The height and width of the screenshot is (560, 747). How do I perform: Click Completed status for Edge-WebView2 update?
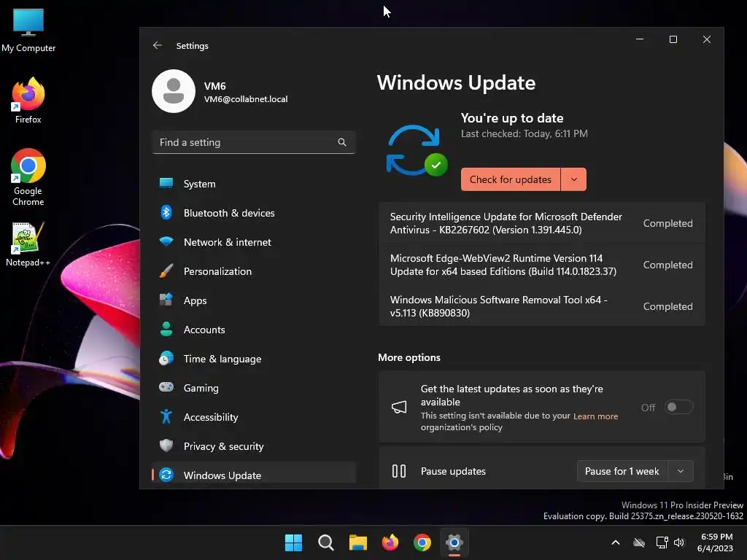(668, 265)
